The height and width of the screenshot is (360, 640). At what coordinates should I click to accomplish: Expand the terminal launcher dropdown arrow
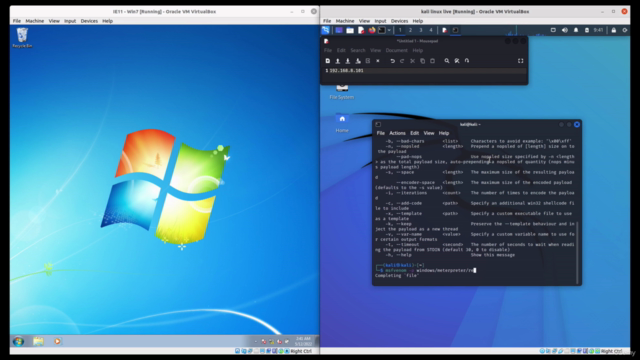pos(389,30)
